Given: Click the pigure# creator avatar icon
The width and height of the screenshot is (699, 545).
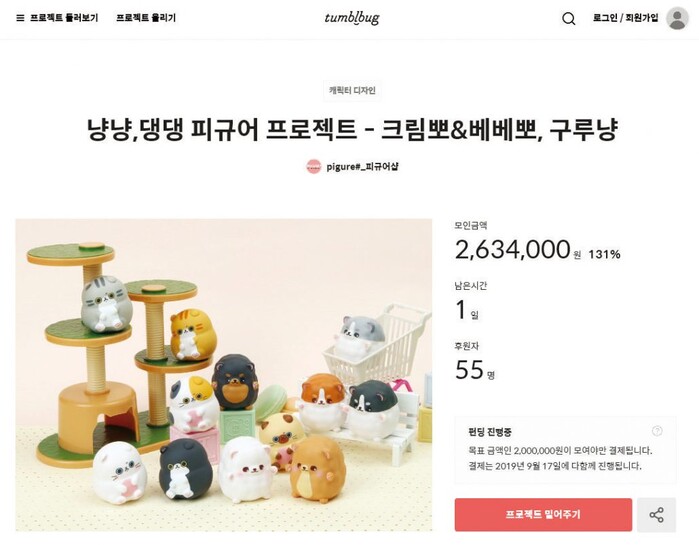Looking at the screenshot, I should tap(313, 167).
